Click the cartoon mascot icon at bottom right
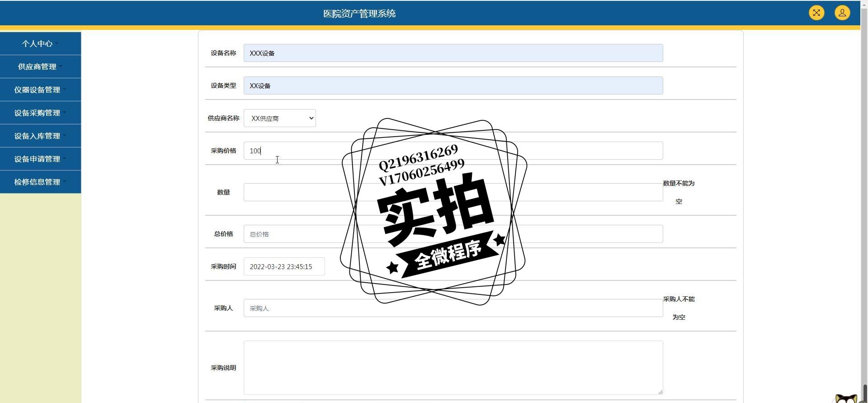This screenshot has width=868, height=403. point(846,398)
